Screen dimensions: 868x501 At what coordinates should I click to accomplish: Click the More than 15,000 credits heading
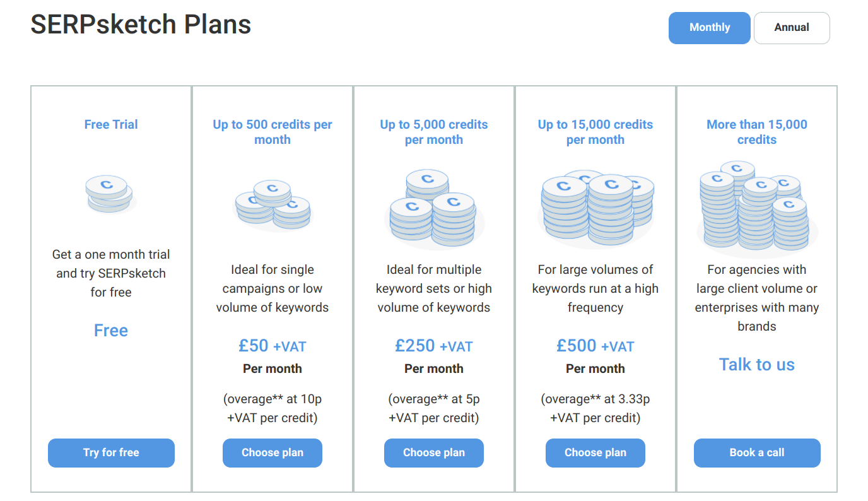(757, 132)
